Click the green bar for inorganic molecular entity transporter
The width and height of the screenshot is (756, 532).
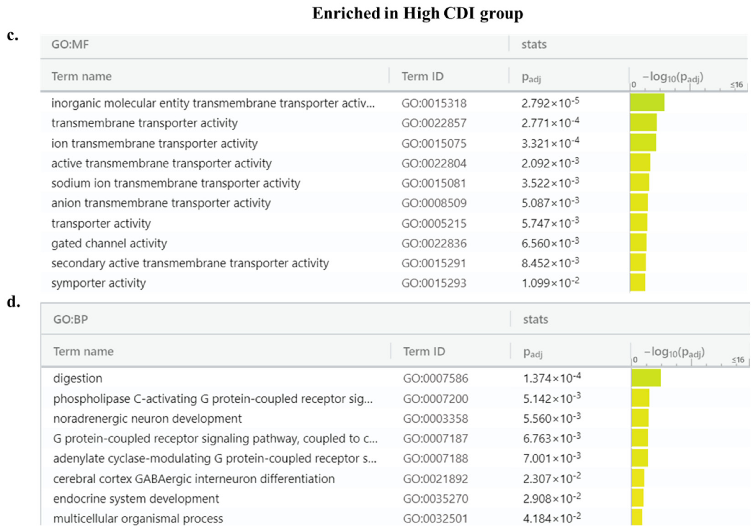click(x=647, y=102)
